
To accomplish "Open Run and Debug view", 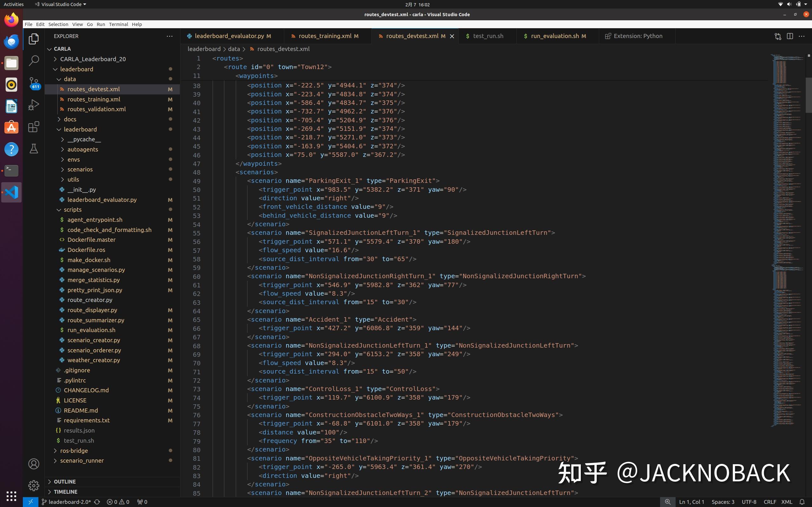I will (34, 105).
